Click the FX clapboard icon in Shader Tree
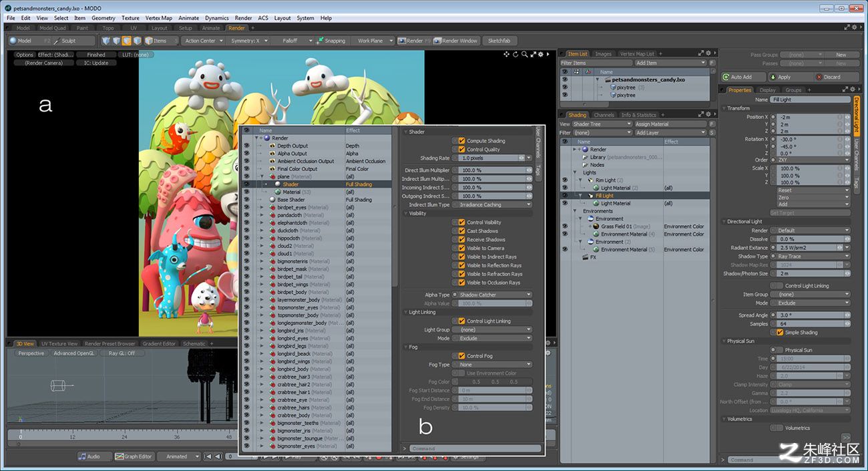The image size is (868, 471). point(586,257)
